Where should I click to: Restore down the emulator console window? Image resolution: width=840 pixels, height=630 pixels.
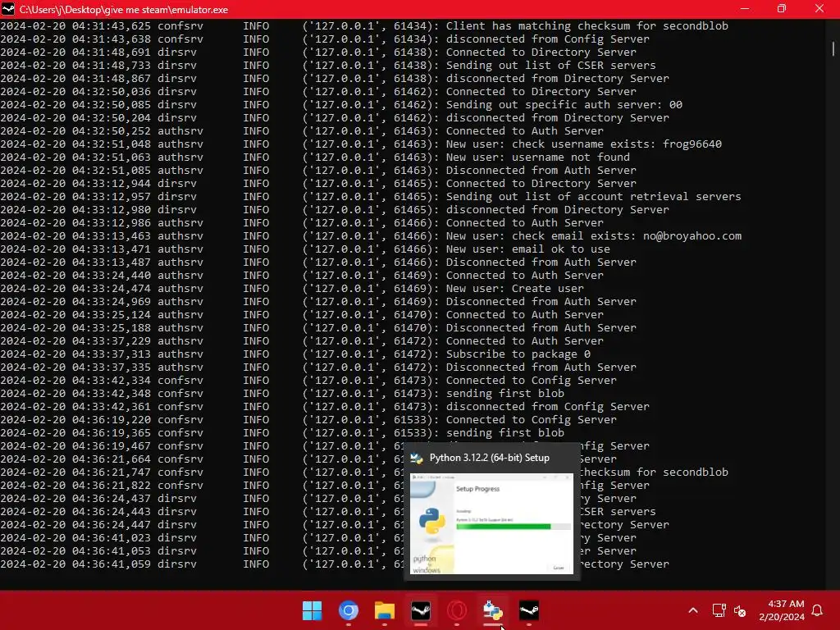[782, 9]
